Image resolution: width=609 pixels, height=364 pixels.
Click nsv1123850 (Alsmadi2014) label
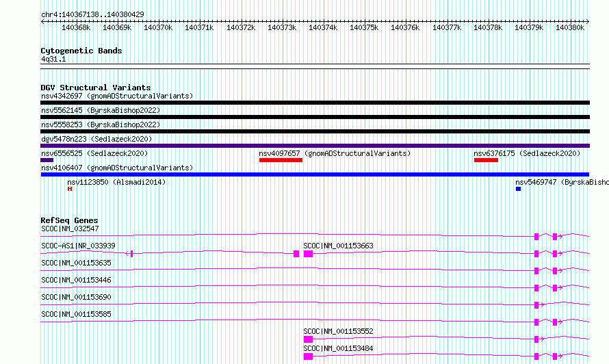116,182
